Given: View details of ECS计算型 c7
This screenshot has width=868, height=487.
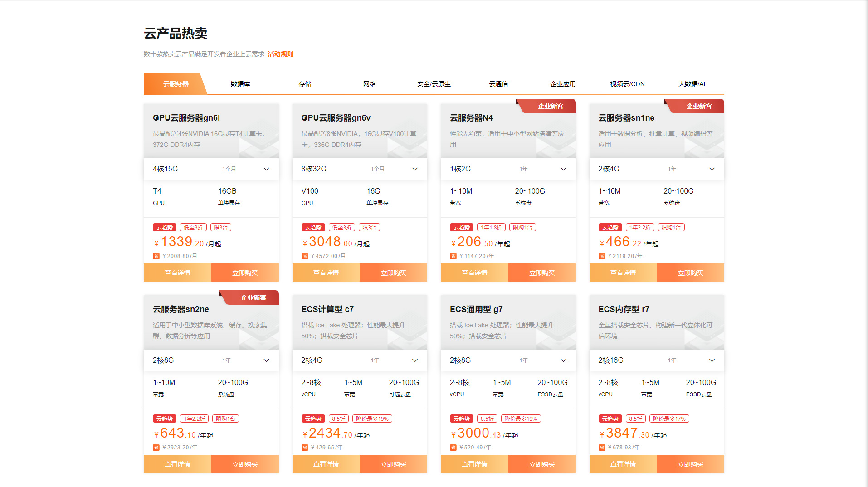Looking at the screenshot, I should [326, 464].
